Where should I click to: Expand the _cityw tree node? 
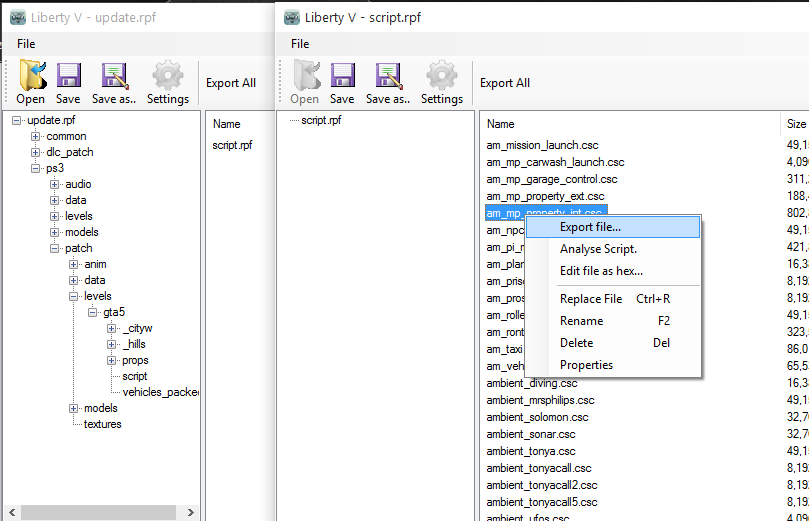pyautogui.click(x=112, y=328)
